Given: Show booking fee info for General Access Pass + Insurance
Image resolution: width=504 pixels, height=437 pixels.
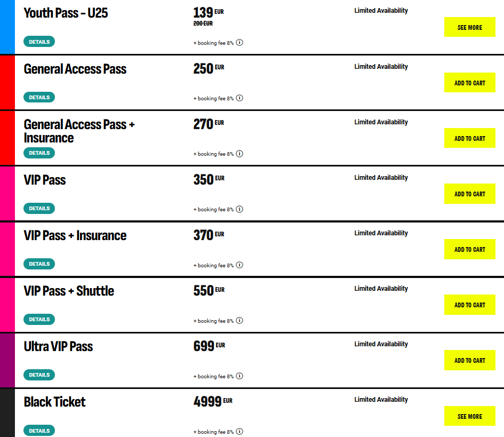Looking at the screenshot, I should point(239,154).
